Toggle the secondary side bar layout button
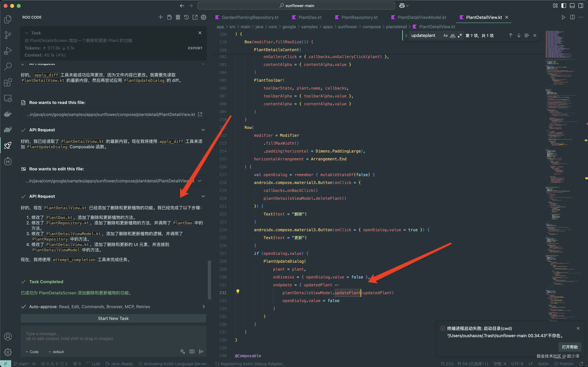588x367 pixels. pyautogui.click(x=581, y=6)
